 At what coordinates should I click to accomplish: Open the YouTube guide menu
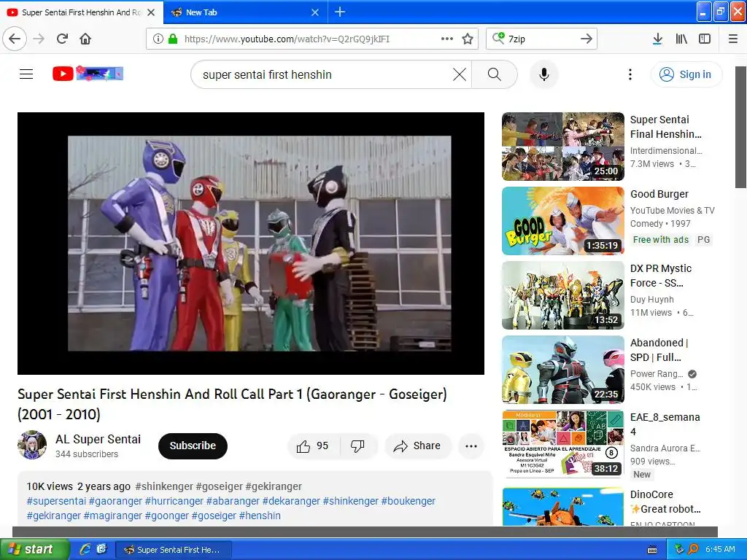coord(26,74)
